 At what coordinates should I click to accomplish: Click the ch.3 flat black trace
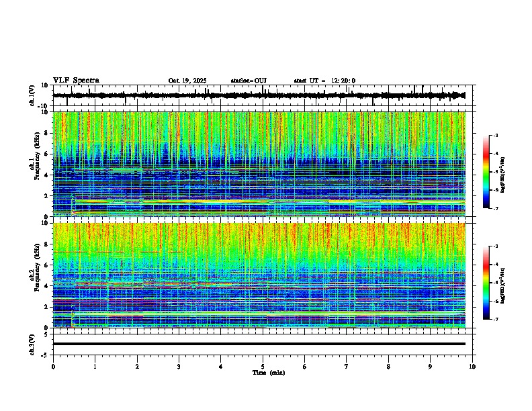click(x=259, y=344)
